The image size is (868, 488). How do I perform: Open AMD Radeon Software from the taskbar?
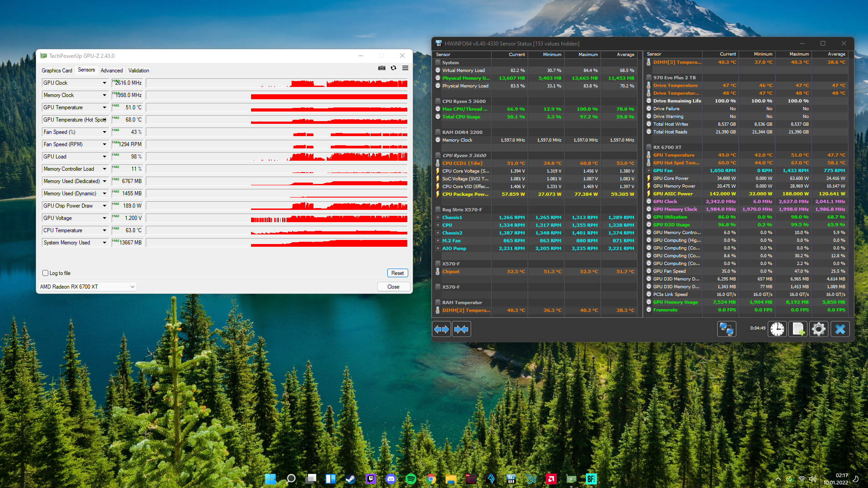[x=551, y=478]
